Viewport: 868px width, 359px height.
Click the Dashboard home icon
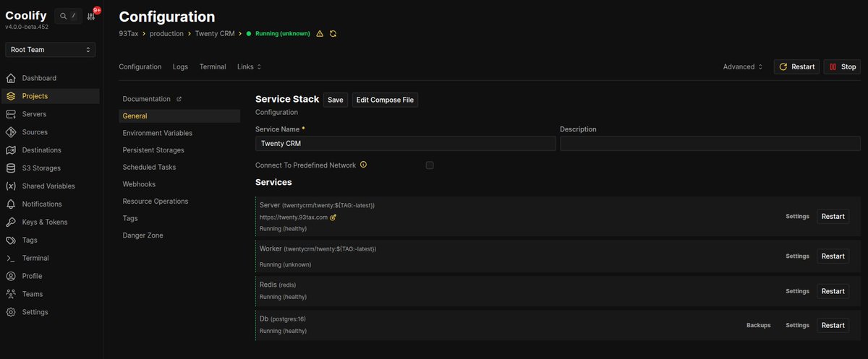coord(10,78)
